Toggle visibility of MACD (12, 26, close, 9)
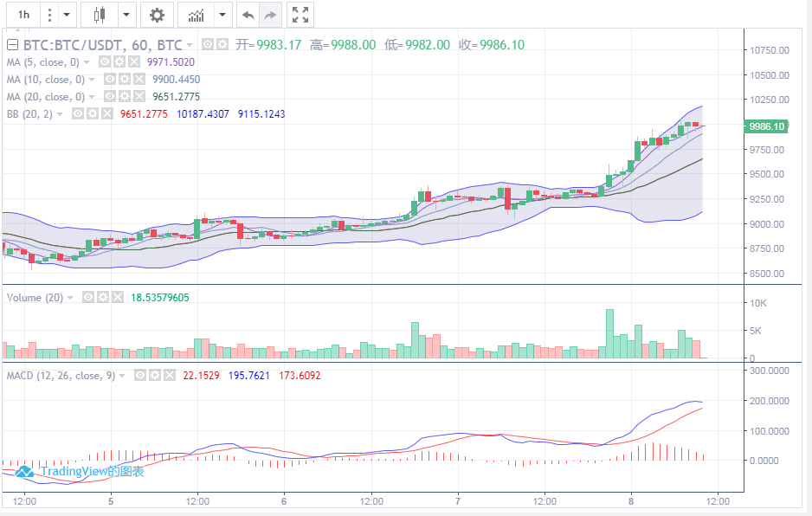Screen dimensions: 812x516 pyautogui.click(x=139, y=376)
